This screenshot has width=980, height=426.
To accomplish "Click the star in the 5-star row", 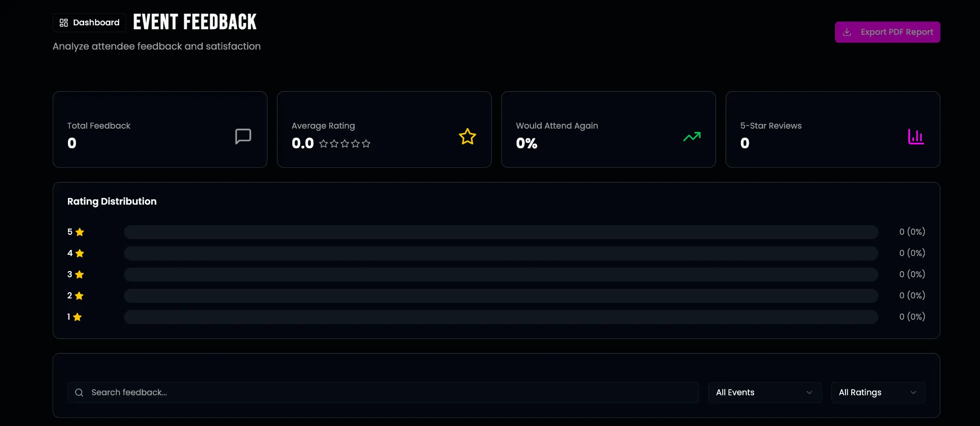I will [80, 232].
